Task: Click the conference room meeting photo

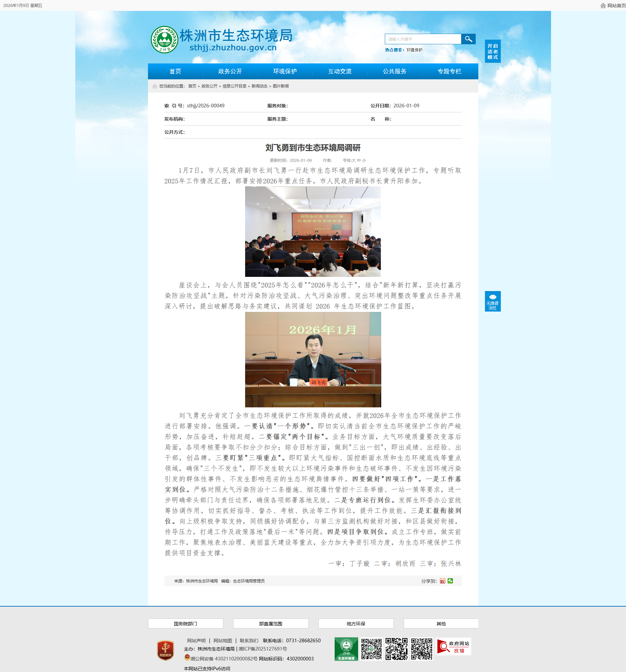Action: (313, 232)
